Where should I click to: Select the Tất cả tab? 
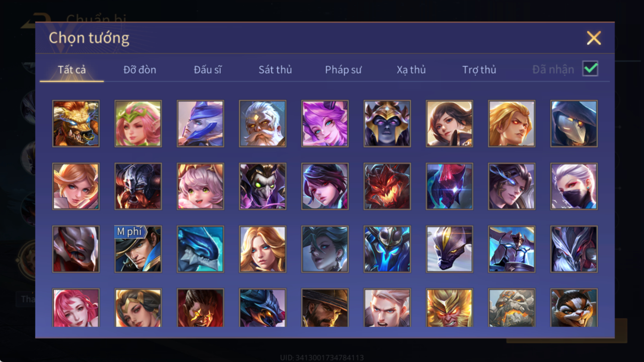[x=72, y=70]
